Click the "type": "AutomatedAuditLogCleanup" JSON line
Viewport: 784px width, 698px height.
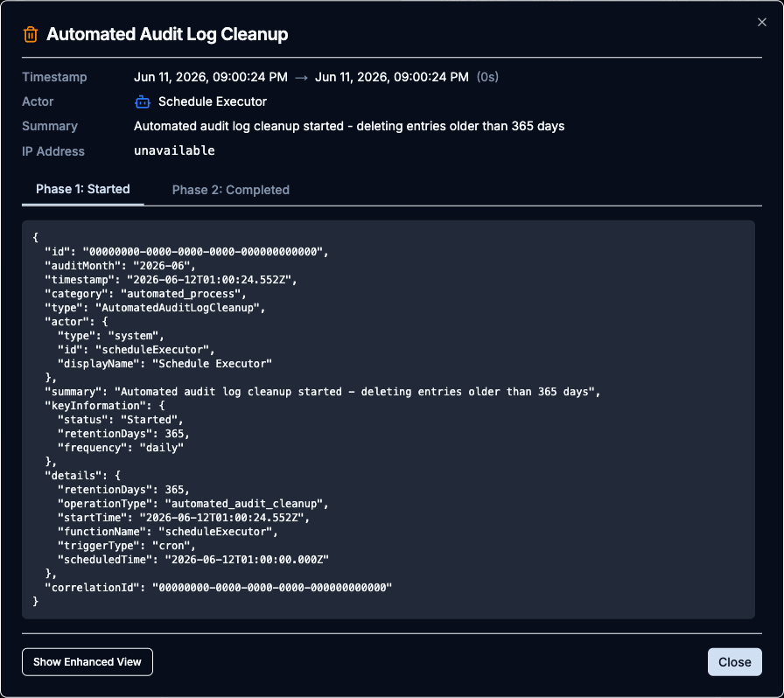(155, 308)
